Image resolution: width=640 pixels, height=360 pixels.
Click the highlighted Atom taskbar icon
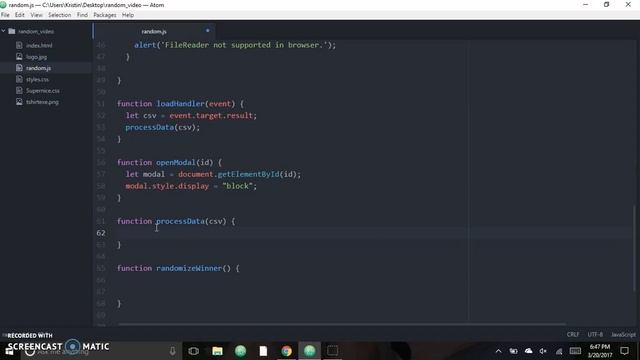[309, 351]
